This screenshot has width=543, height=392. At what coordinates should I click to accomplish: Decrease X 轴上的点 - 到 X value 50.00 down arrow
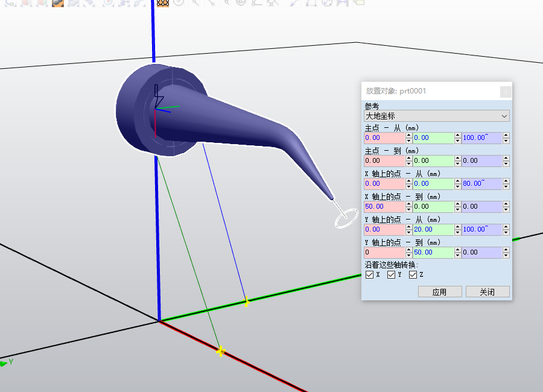tap(409, 209)
